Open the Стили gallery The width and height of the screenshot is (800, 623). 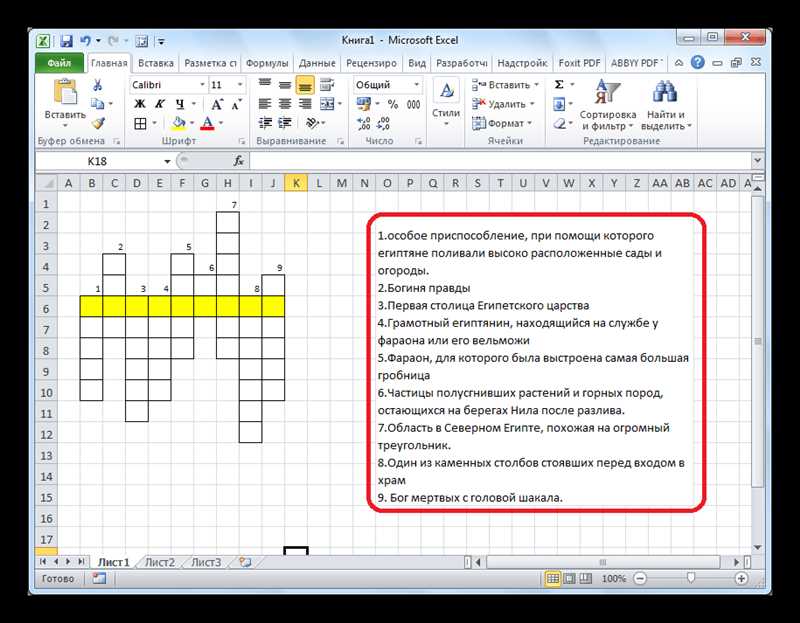[x=446, y=102]
